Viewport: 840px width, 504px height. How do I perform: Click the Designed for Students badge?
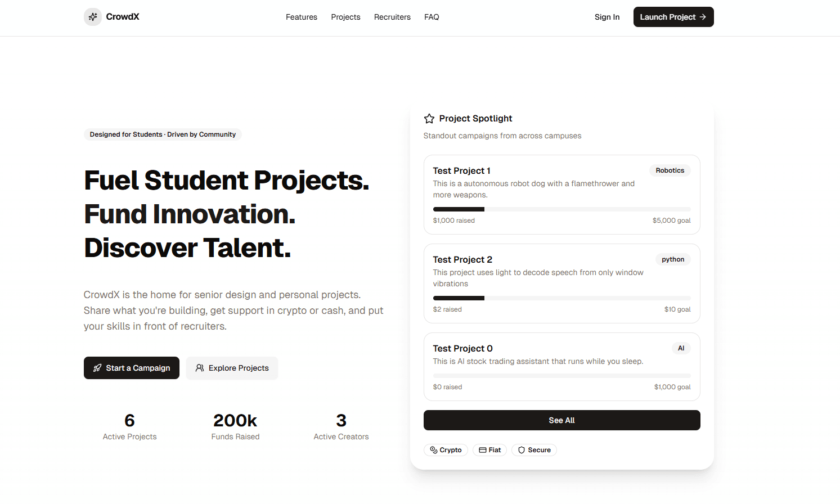tap(163, 134)
